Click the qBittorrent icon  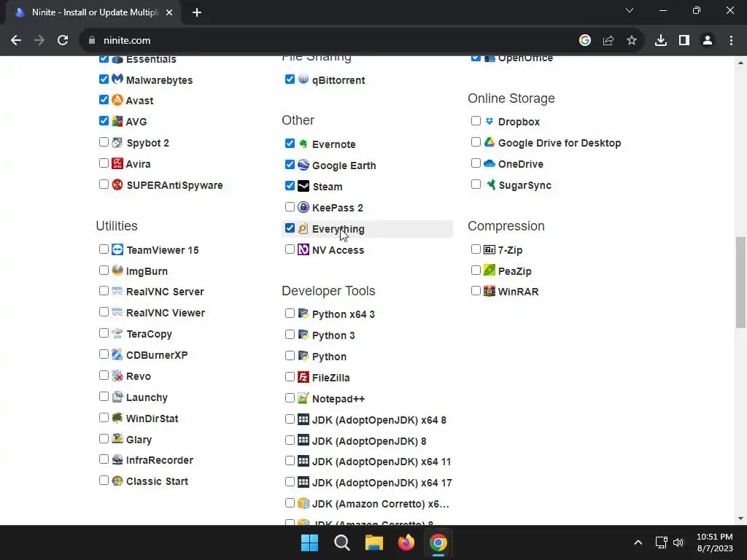(x=303, y=79)
